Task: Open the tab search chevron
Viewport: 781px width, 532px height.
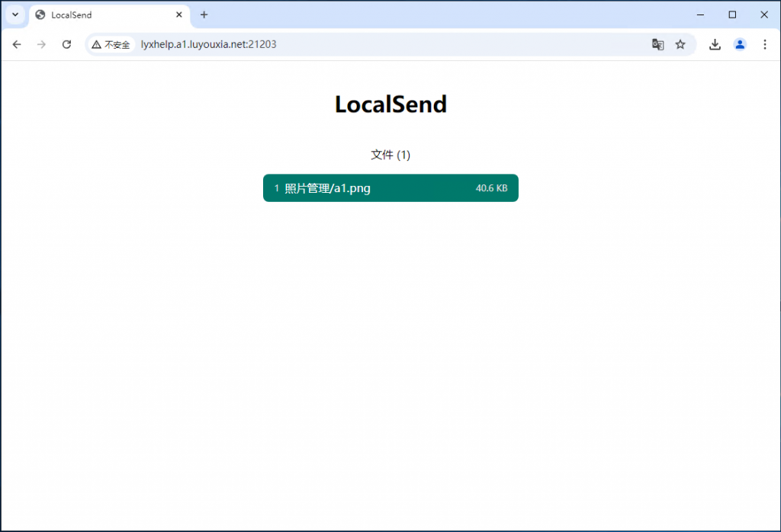Action: point(14,14)
